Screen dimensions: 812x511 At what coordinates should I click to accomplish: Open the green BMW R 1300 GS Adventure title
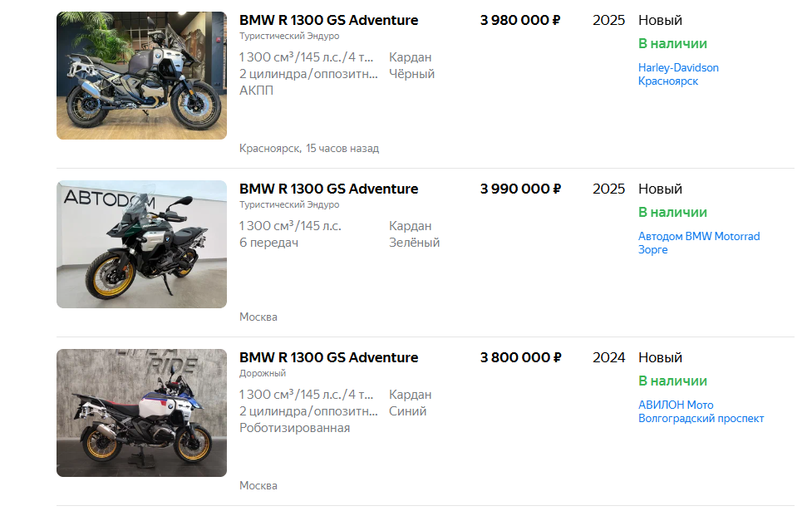pyautogui.click(x=328, y=189)
